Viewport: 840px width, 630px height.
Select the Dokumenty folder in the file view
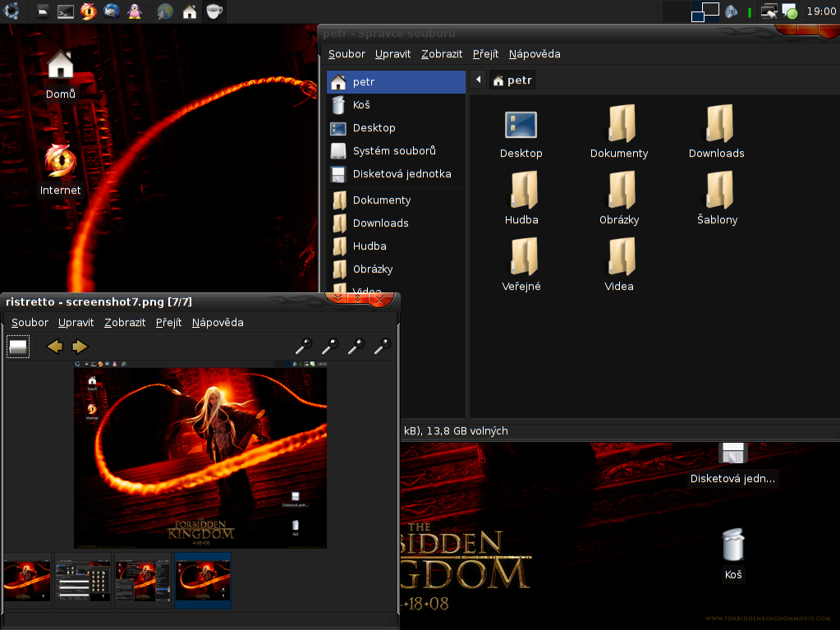tap(619, 132)
